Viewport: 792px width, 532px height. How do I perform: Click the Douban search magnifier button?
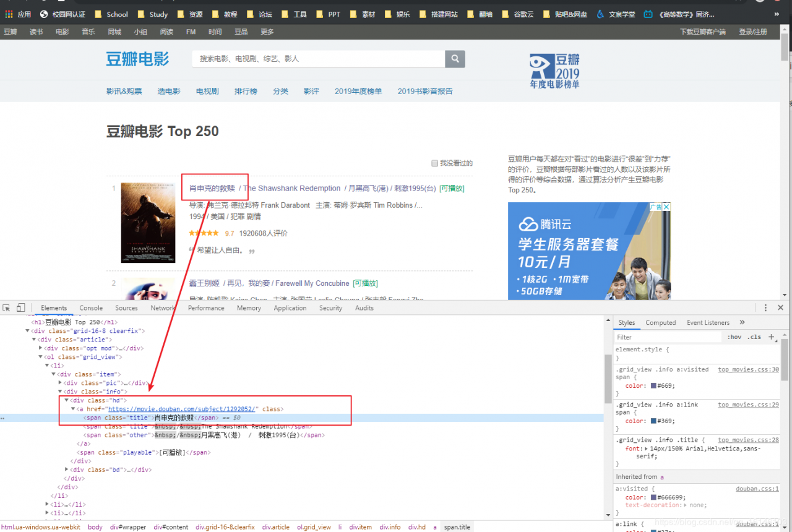[x=455, y=59]
